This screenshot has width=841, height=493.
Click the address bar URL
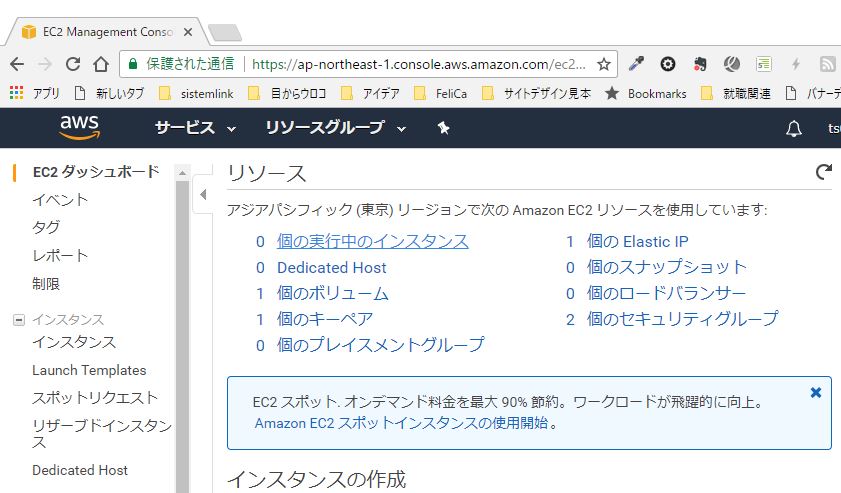[x=418, y=64]
